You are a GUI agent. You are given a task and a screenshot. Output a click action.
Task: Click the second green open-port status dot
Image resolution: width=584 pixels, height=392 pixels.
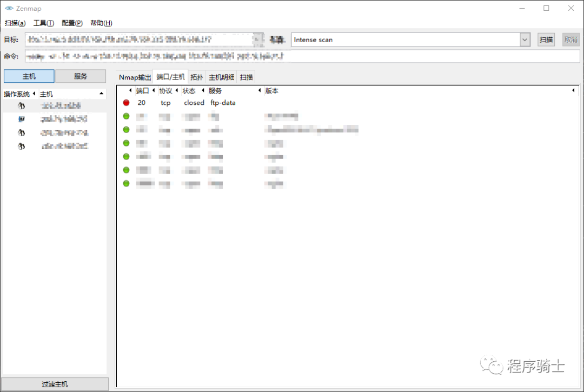(x=126, y=130)
